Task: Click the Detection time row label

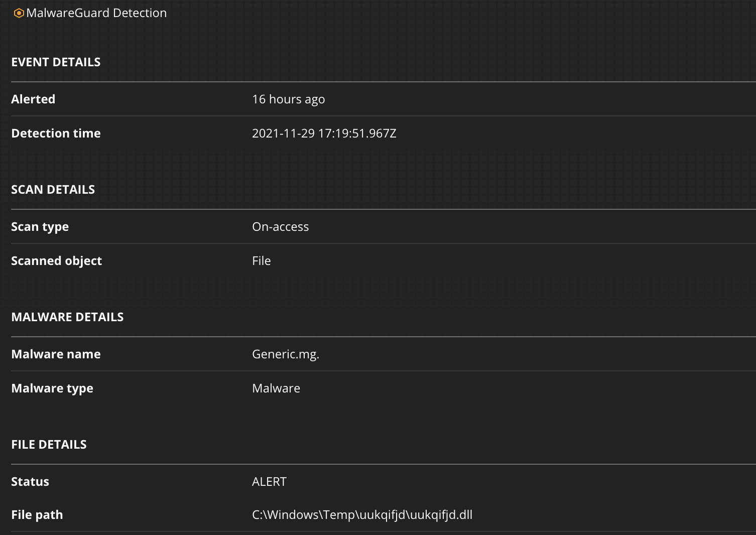Action: [x=56, y=133]
